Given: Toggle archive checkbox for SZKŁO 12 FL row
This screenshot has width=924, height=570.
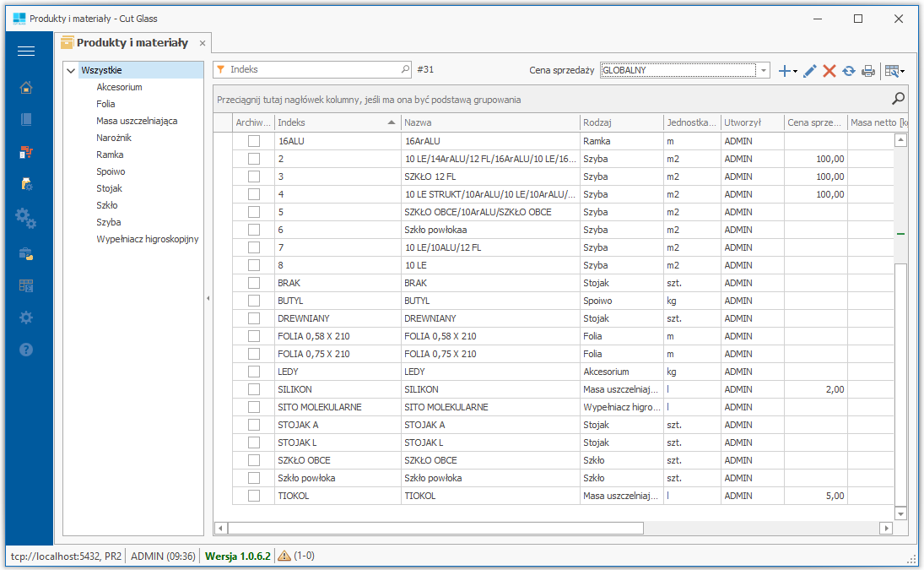Looking at the screenshot, I should click(x=254, y=176).
